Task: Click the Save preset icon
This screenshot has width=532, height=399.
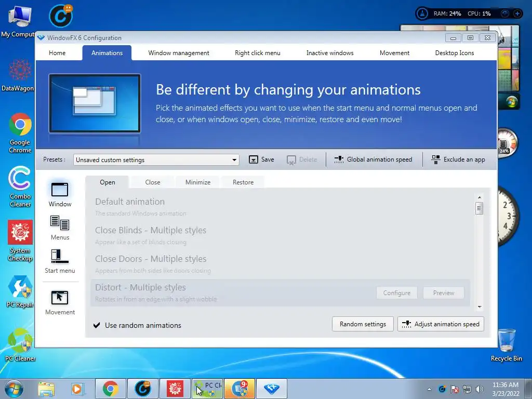Action: tap(254, 159)
